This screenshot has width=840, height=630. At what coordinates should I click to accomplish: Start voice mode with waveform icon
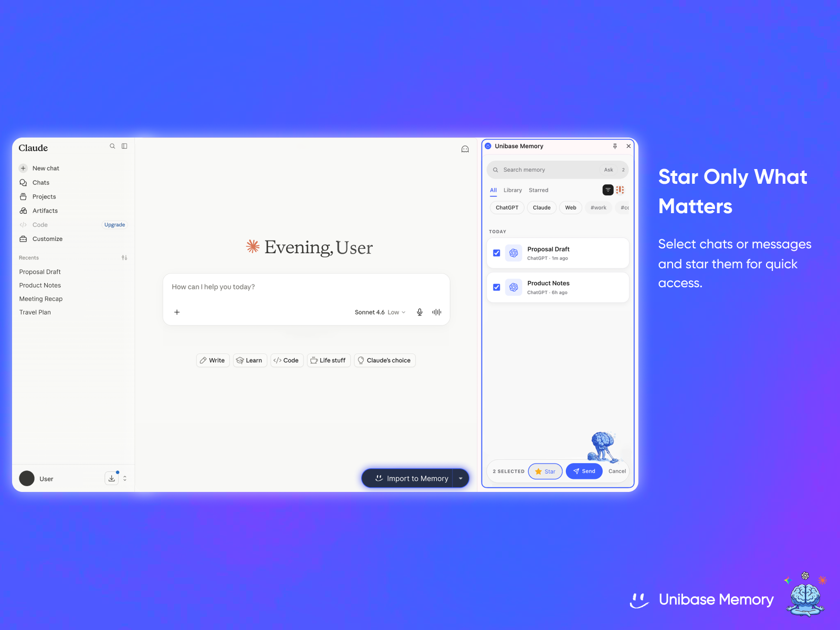(437, 312)
